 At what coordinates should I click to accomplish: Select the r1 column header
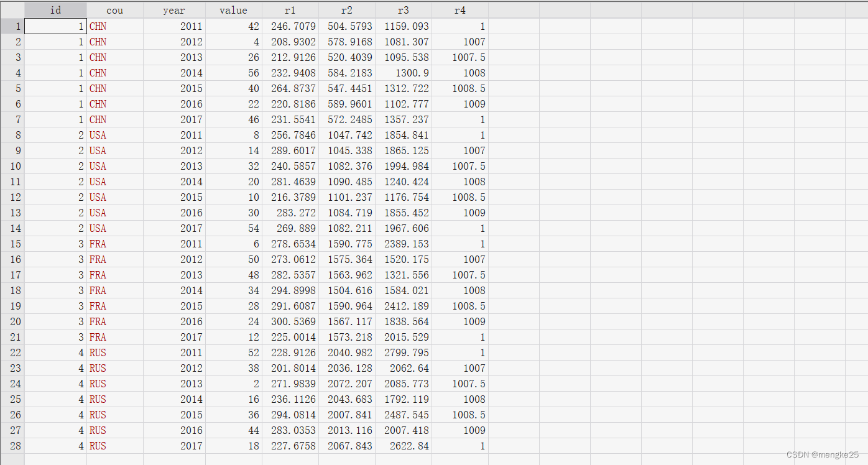click(290, 10)
